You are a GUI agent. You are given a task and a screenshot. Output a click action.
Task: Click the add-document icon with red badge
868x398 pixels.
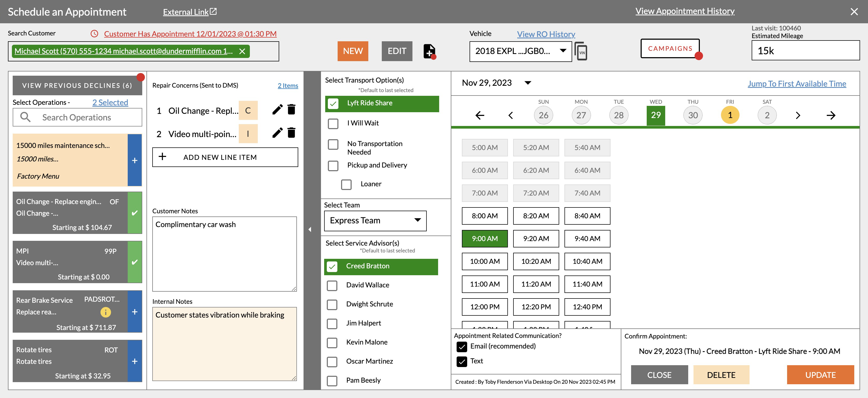(429, 51)
